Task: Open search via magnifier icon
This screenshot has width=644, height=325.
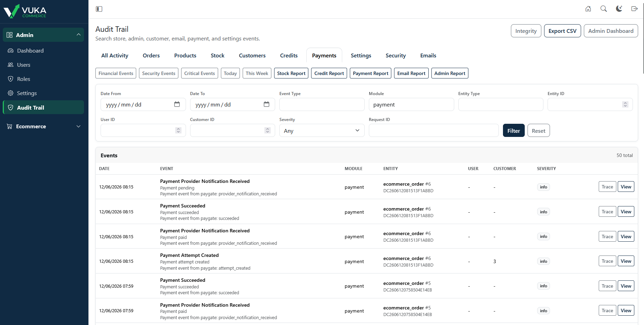Action: 604,9
